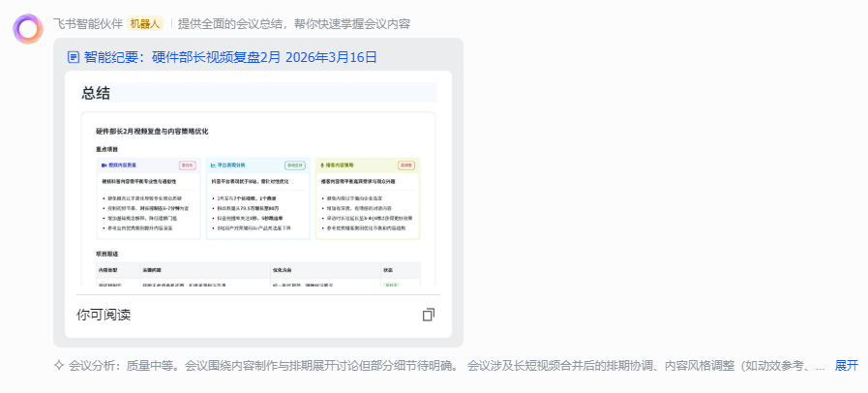This screenshot has height=393, width=868.
Task: Click the 搜客内容策略 card icon
Action: pyautogui.click(x=322, y=166)
